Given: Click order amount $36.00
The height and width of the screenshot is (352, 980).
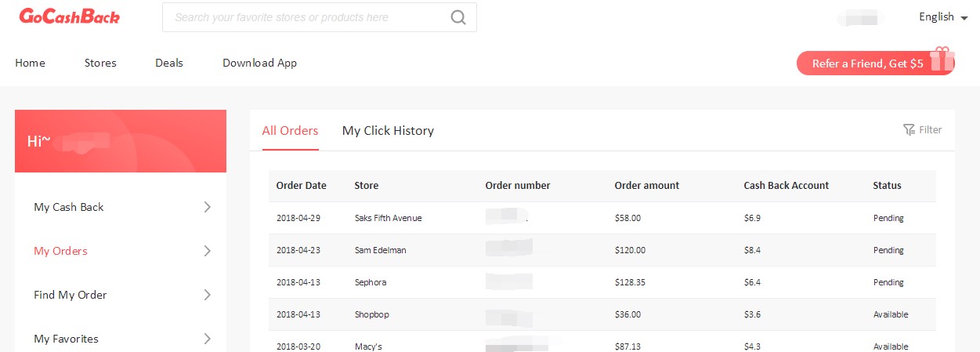Looking at the screenshot, I should point(627,314).
